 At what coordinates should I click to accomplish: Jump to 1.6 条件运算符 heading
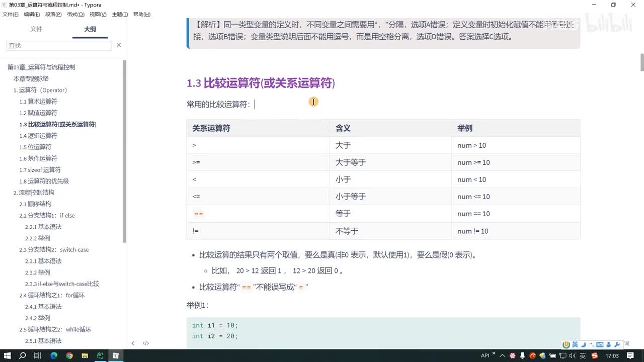click(38, 158)
